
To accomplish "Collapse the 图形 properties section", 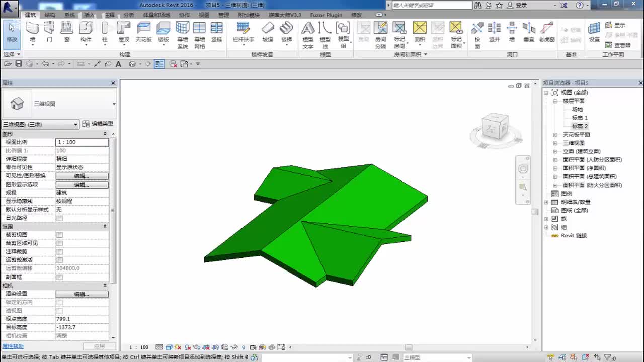I will pos(105,134).
